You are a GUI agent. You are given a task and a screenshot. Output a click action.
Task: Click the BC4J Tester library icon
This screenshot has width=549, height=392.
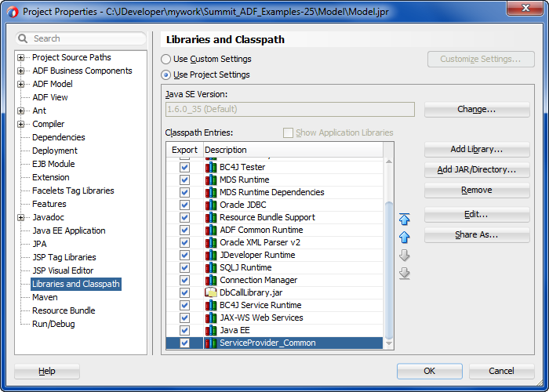(x=211, y=167)
